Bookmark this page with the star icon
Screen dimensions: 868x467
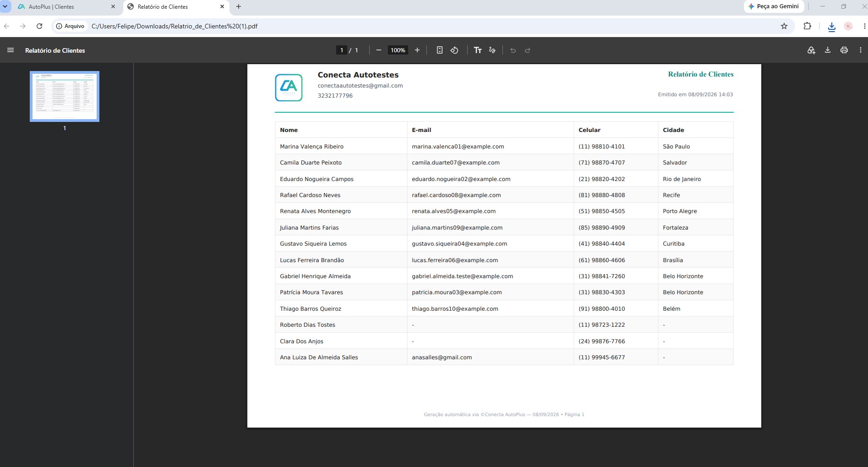point(784,26)
